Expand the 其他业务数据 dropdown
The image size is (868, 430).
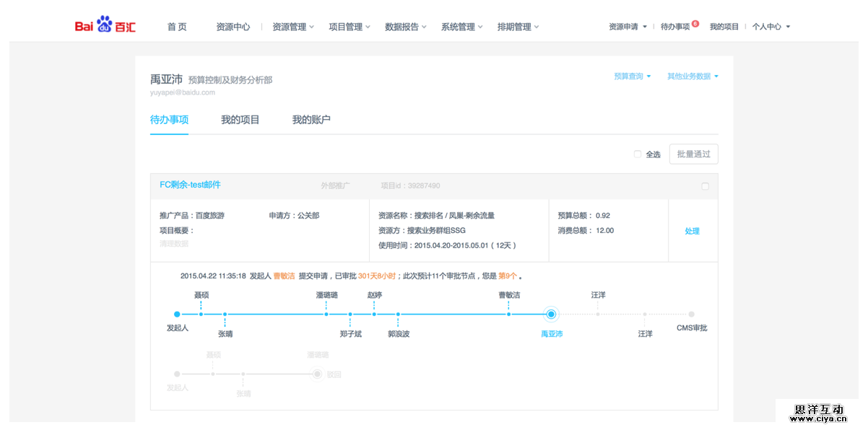(x=692, y=76)
